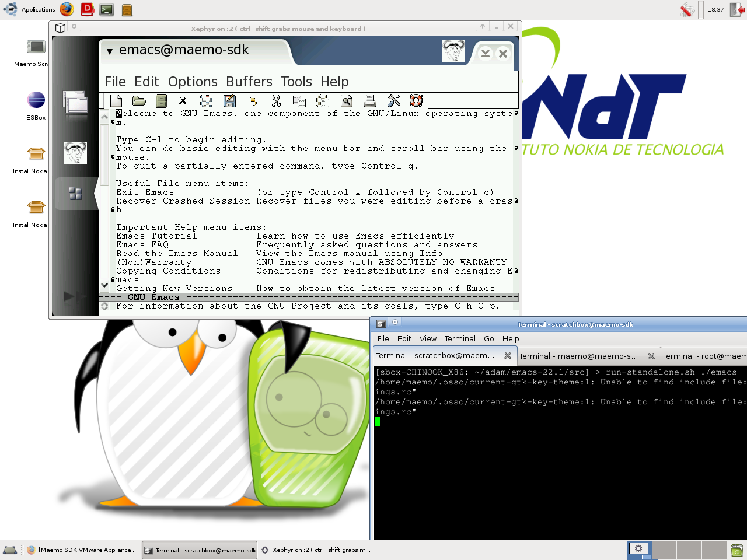Switch to root@maem terminal tab
This screenshot has height=560, width=747.
pyautogui.click(x=704, y=356)
